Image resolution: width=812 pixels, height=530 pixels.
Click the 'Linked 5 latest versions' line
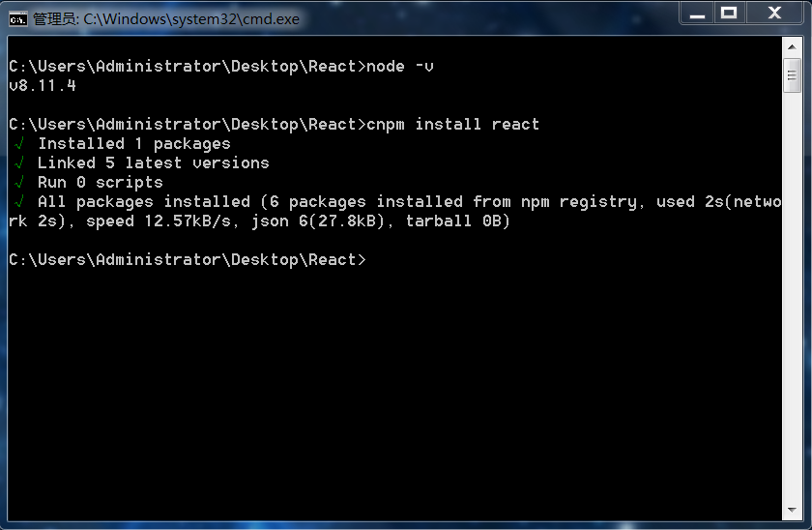click(x=154, y=162)
